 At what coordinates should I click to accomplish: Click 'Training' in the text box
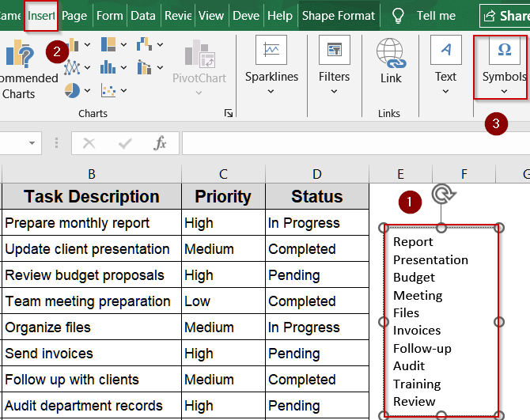(x=417, y=384)
